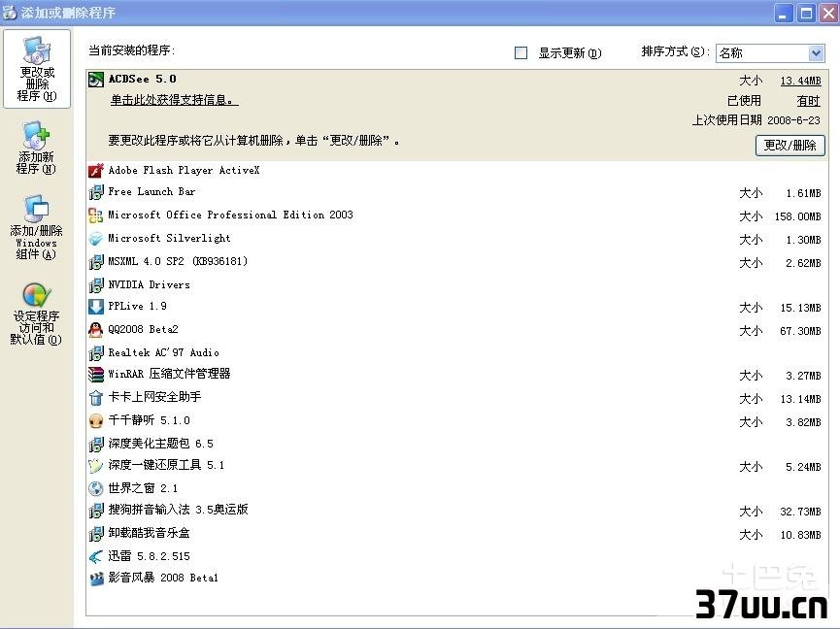The width and height of the screenshot is (840, 629).
Task: Click the 有时 usage frequency link
Action: pos(808,101)
